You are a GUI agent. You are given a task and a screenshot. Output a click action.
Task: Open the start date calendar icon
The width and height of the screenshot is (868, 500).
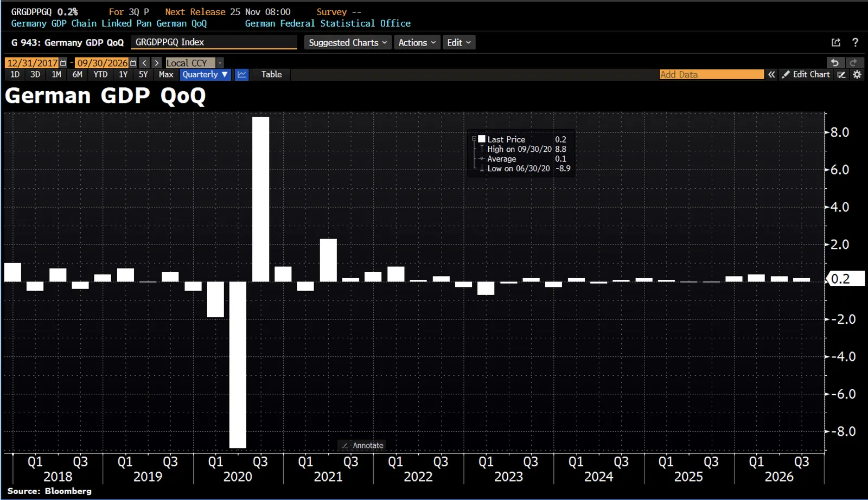(x=63, y=63)
